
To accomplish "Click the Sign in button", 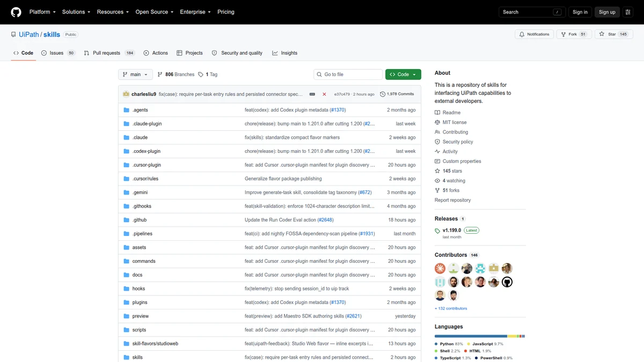I will [x=580, y=12].
